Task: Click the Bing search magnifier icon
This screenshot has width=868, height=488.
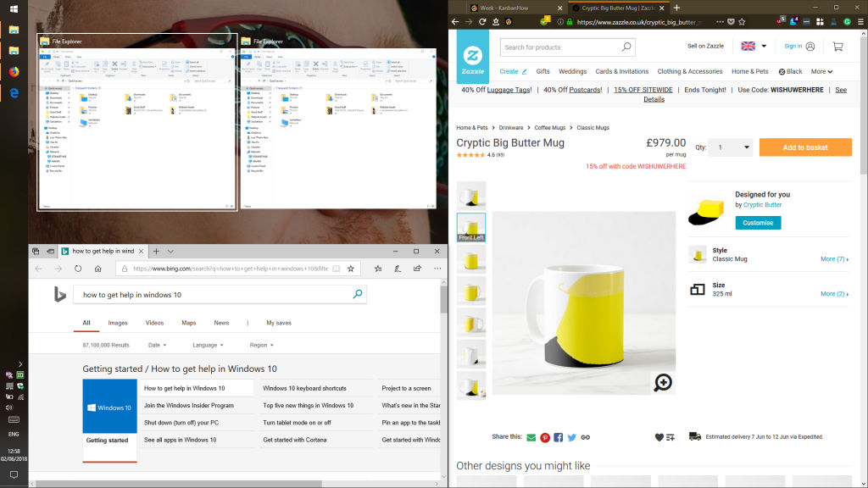Action: [x=358, y=294]
